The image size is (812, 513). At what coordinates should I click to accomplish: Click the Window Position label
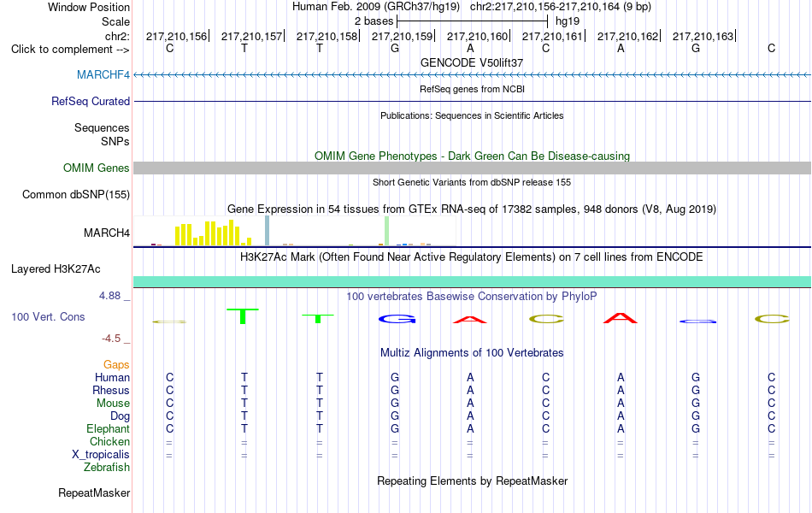click(x=89, y=7)
